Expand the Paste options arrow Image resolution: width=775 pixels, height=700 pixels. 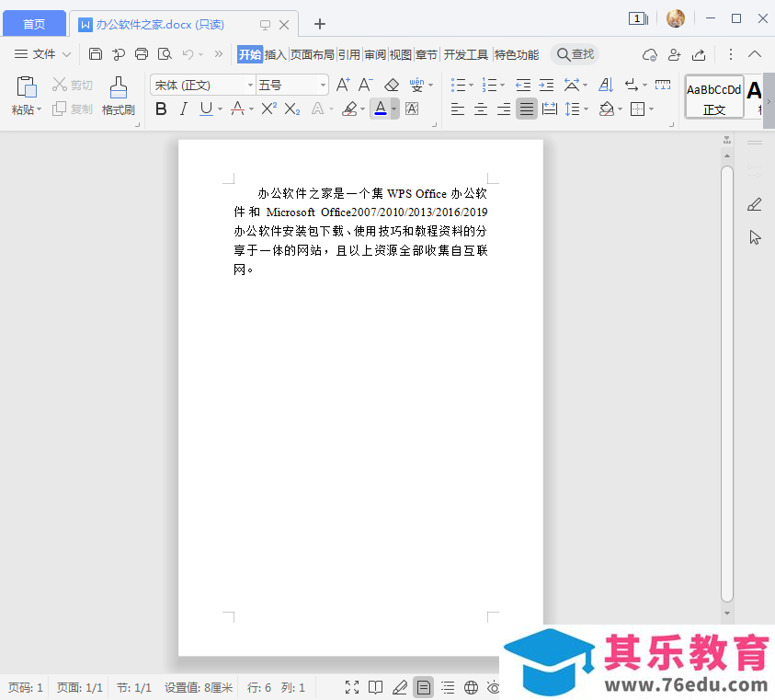tap(39, 109)
